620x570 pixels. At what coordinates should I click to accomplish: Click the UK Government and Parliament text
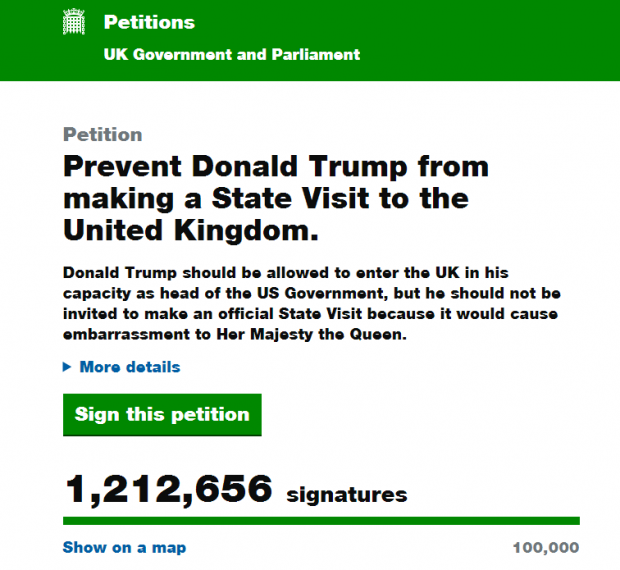click(232, 54)
